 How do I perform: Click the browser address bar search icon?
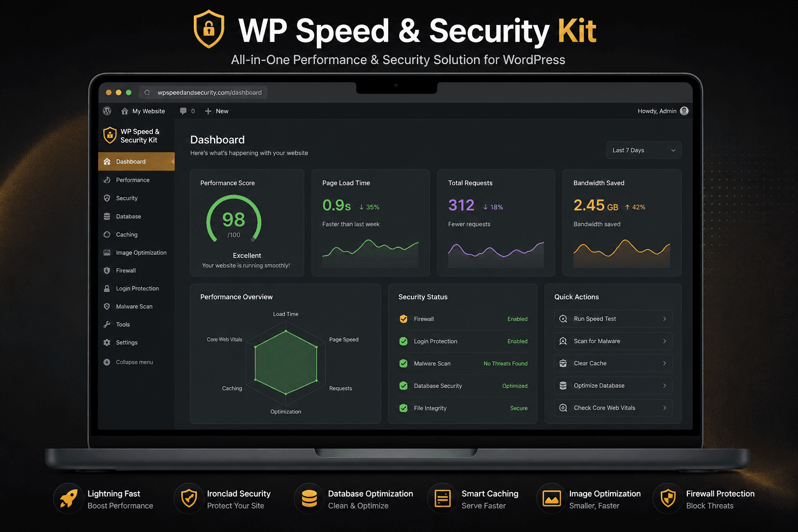pyautogui.click(x=147, y=92)
